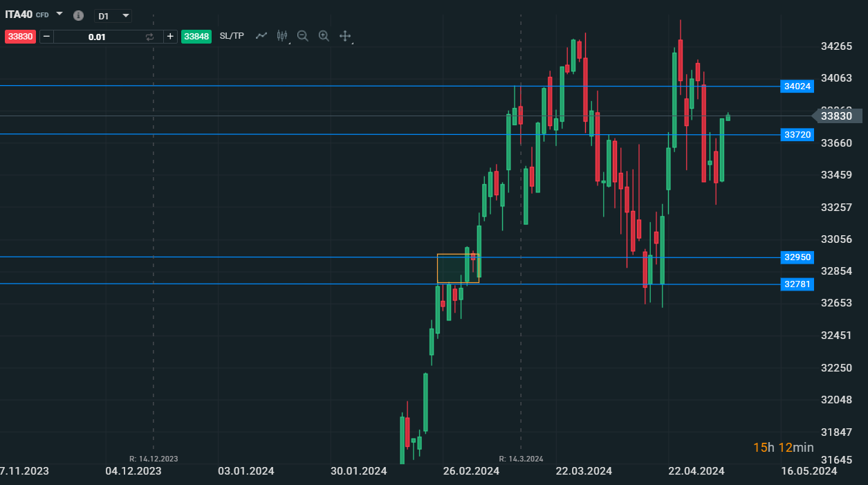Screen dimensions: 868x485
Task: Click the 22.04.2024 date on the time axis
Action: (696, 471)
